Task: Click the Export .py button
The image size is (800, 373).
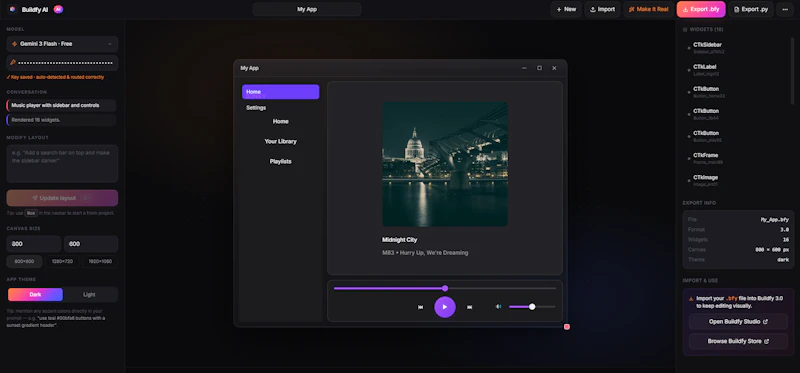Action: click(751, 9)
